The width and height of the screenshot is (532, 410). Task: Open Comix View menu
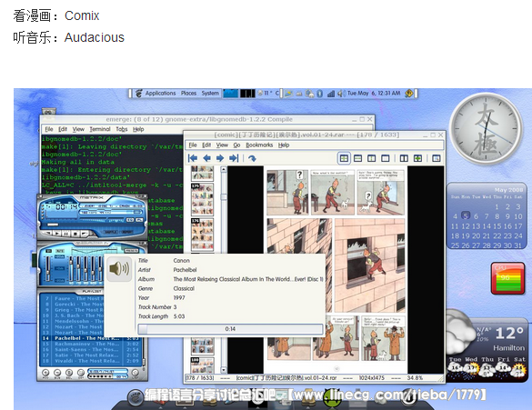click(x=222, y=145)
